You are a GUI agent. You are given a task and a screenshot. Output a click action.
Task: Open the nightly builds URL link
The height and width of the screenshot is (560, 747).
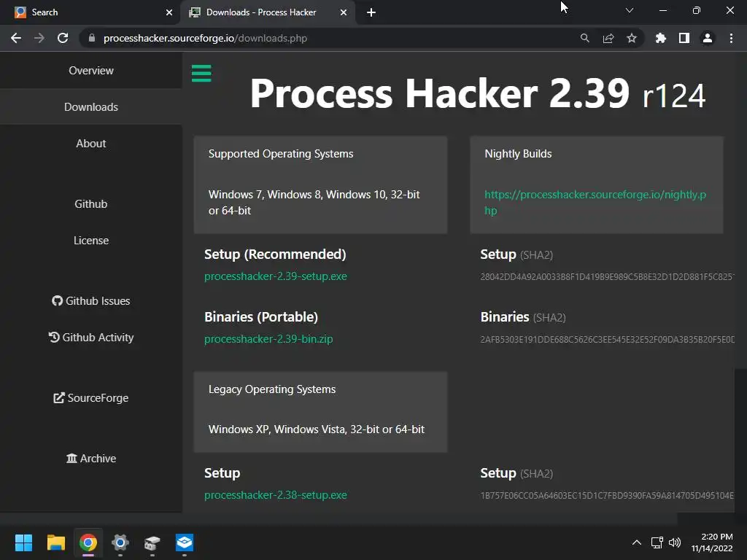595,203
